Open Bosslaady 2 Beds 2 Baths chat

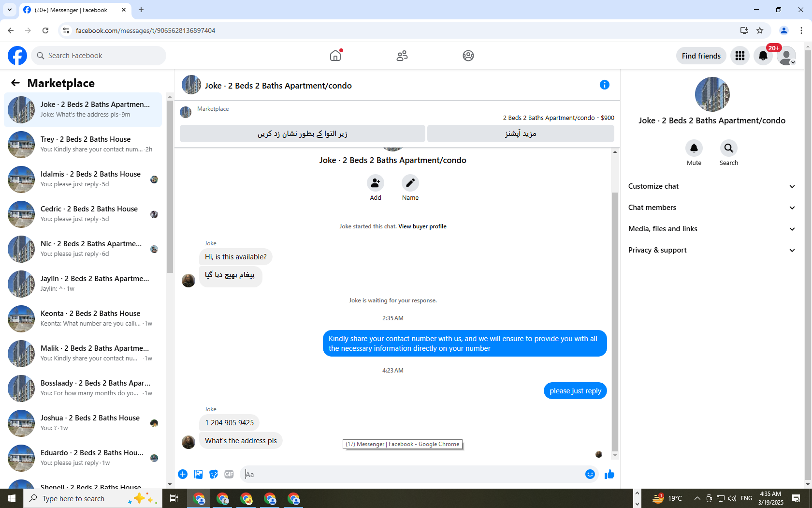pyautogui.click(x=83, y=388)
